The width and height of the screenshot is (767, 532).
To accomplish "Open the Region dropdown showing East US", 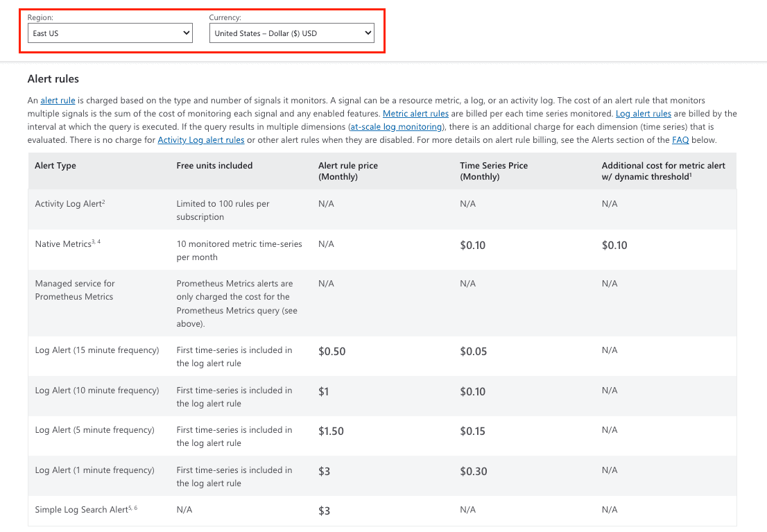I will pyautogui.click(x=110, y=33).
